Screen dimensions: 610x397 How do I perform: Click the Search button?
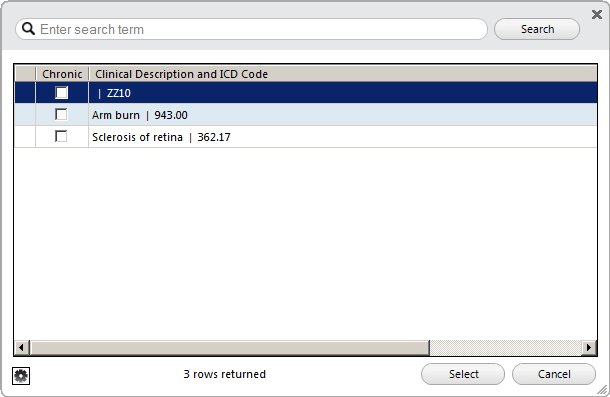(x=537, y=29)
